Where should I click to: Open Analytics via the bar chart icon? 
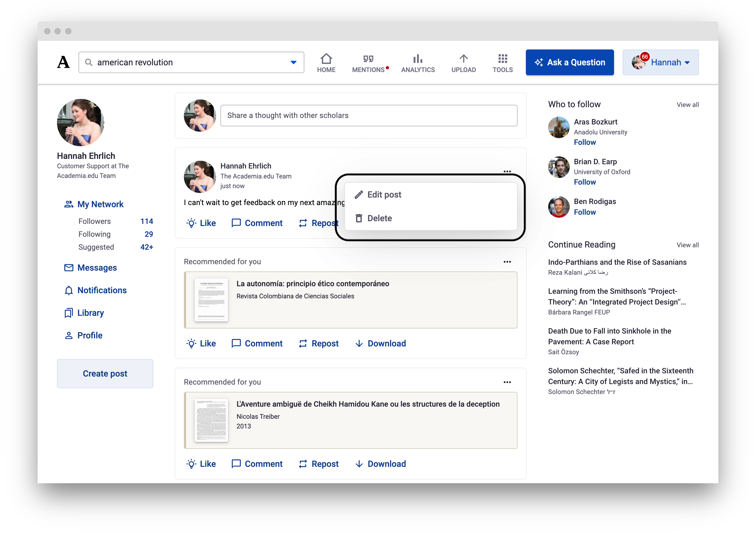(418, 59)
